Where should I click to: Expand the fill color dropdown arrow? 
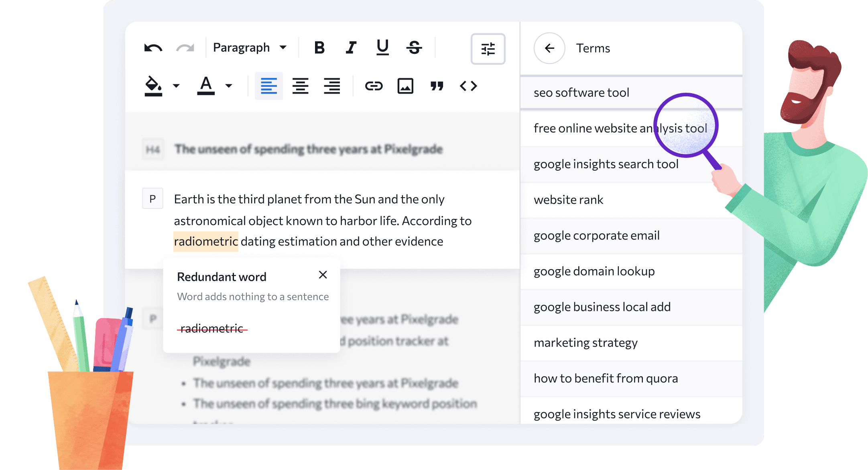(176, 86)
